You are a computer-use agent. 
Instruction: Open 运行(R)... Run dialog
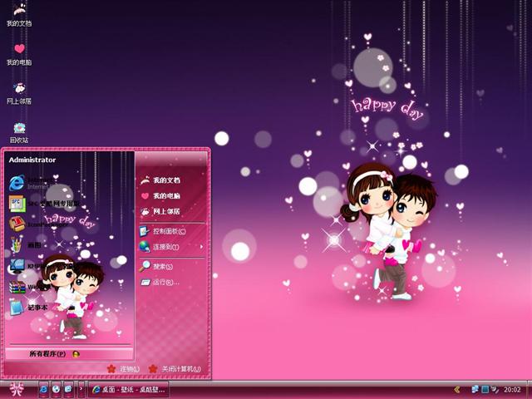coord(160,282)
